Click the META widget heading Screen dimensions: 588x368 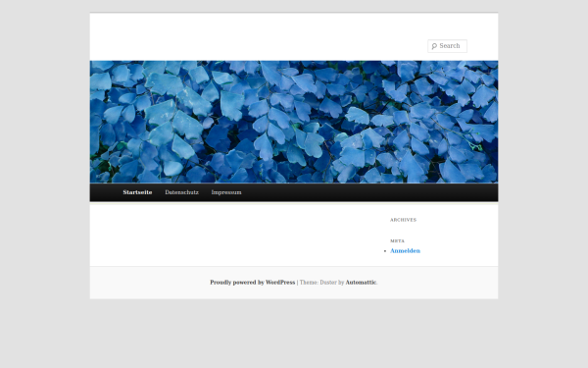tap(397, 241)
